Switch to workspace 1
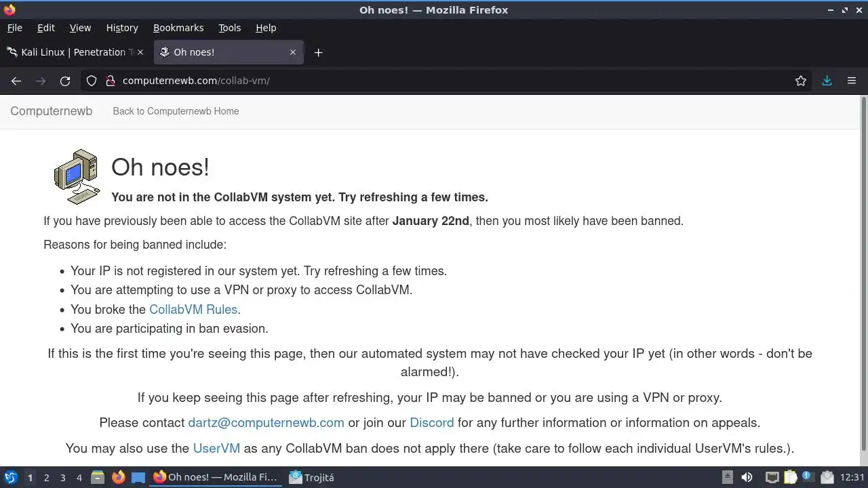Image resolution: width=868 pixels, height=488 pixels. 30,477
